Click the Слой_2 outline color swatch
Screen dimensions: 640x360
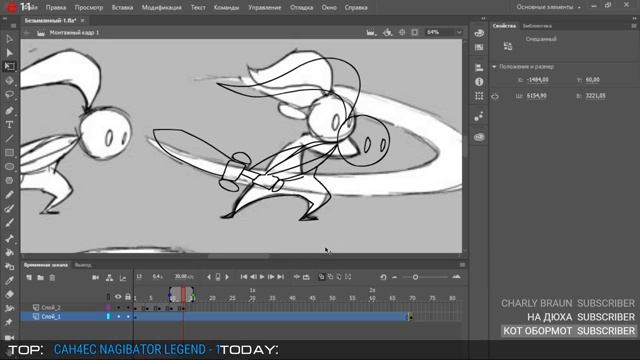[108, 308]
